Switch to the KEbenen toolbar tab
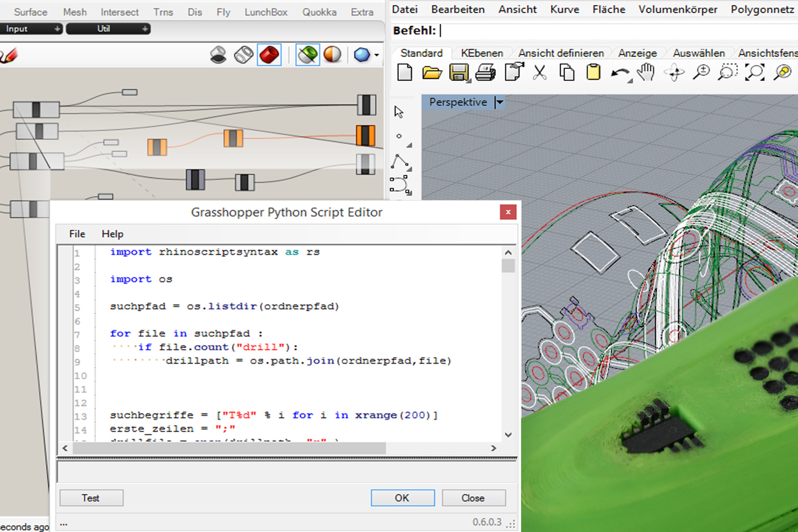The height and width of the screenshot is (532, 798). pyautogui.click(x=482, y=53)
